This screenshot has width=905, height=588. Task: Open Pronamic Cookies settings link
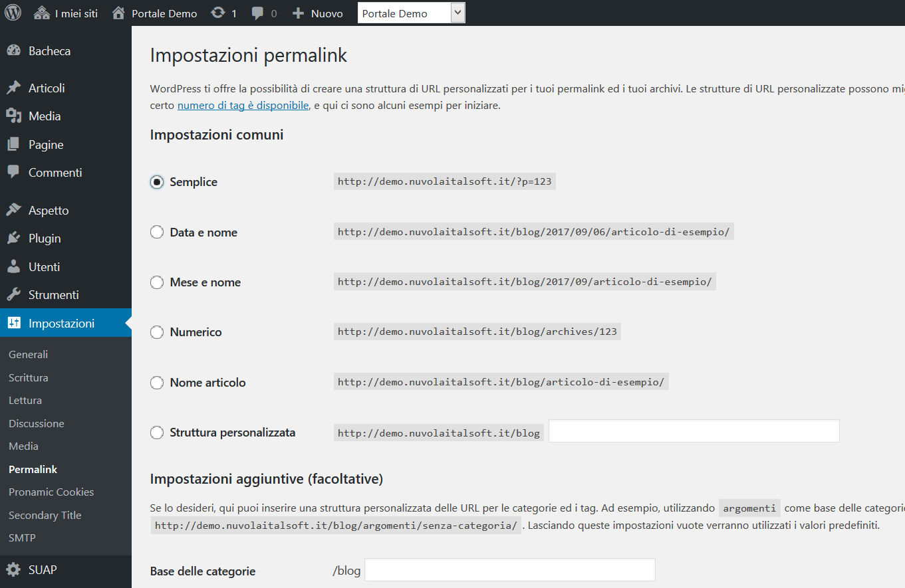[51, 492]
